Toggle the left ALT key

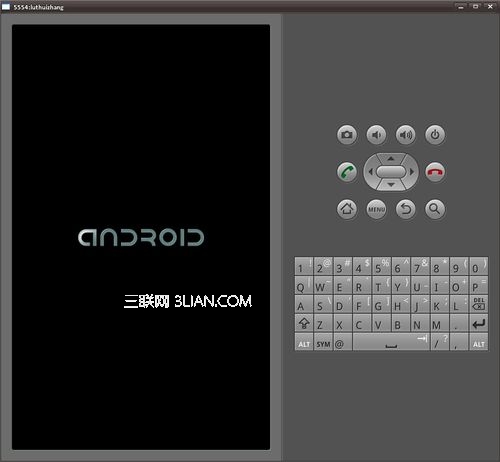click(304, 342)
